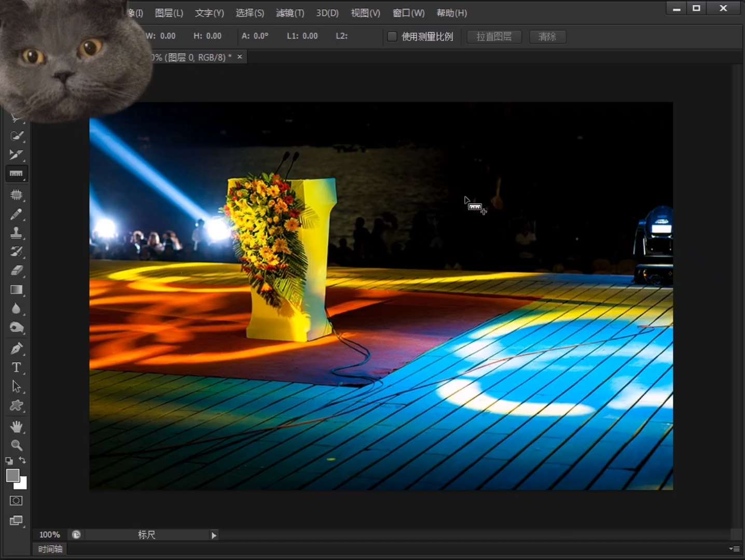The height and width of the screenshot is (560, 745).
Task: Click the 100% zoom level field
Action: pos(50,535)
